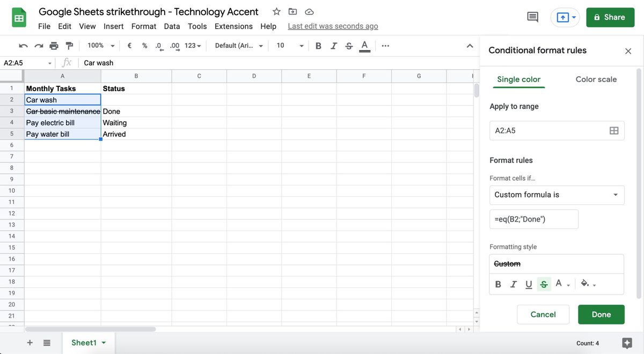
Task: Click the Apply to range field
Action: click(557, 130)
